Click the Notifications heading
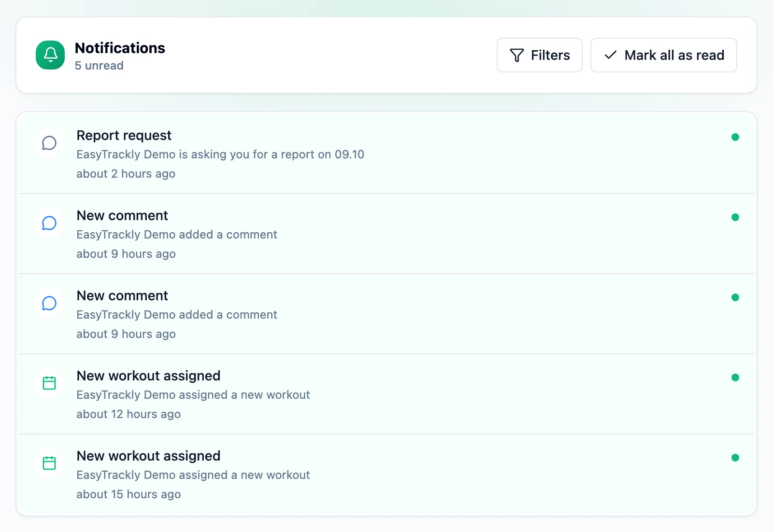 coord(120,48)
